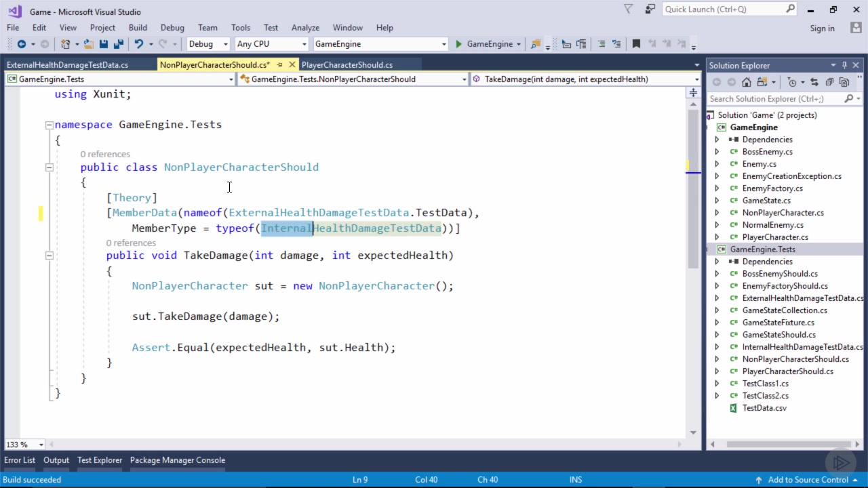
Task: Open the Analyze menu
Action: (305, 28)
